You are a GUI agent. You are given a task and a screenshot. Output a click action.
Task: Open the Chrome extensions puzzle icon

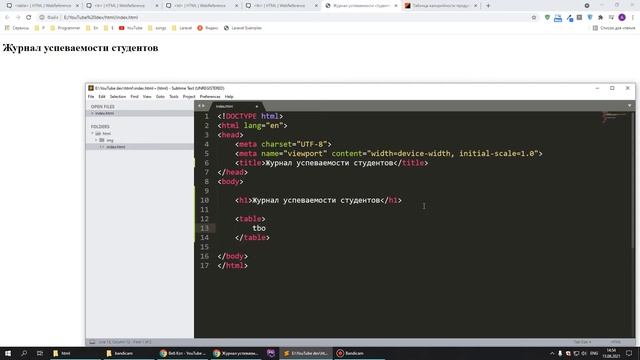tap(600, 18)
